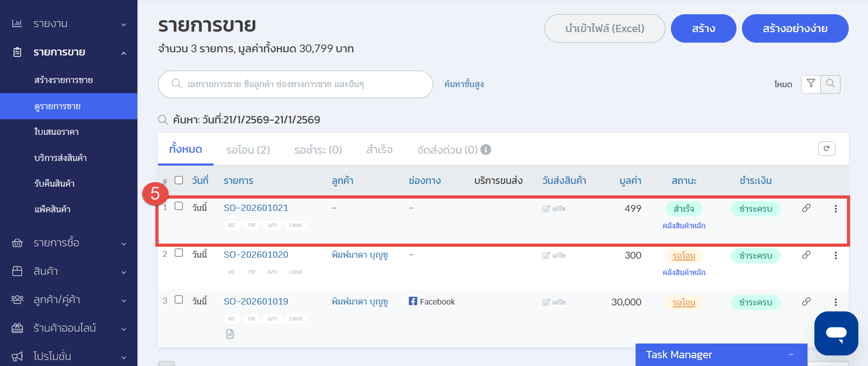
Task: Click the magnifier search mode icon
Action: point(830,84)
